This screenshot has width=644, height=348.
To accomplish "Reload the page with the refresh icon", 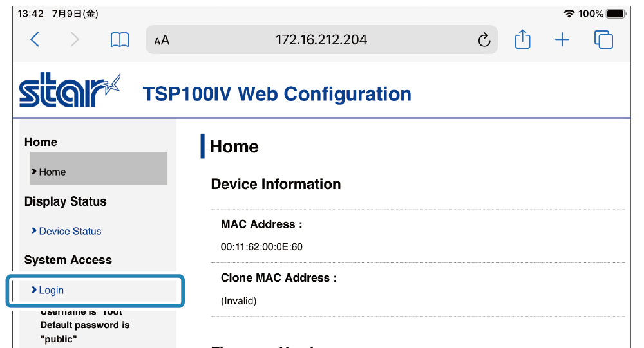I will coord(484,41).
